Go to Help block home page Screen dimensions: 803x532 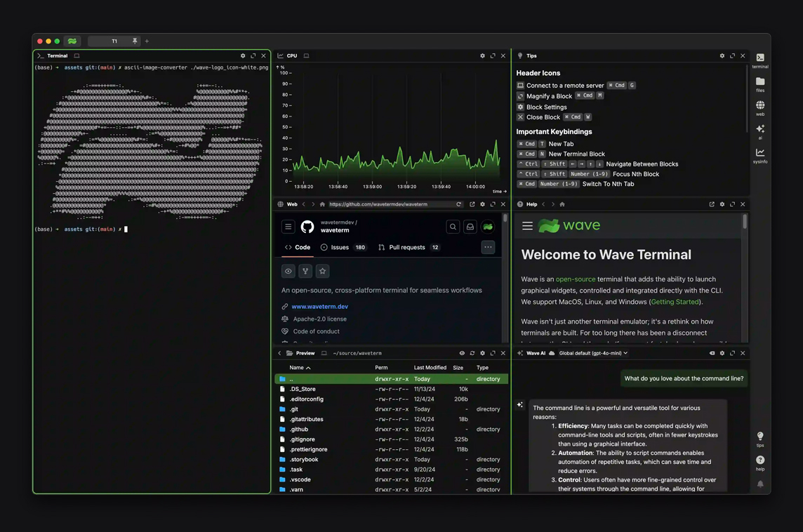562,204
